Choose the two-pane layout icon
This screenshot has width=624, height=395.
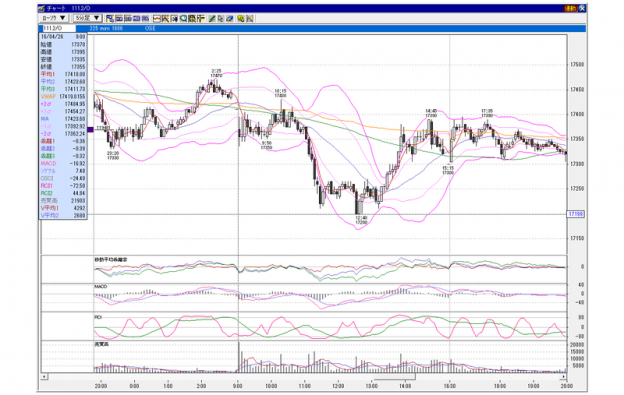point(119,18)
